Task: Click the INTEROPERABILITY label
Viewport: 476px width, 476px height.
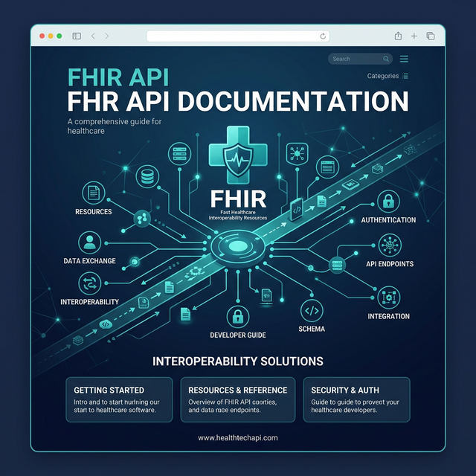Action: point(89,302)
